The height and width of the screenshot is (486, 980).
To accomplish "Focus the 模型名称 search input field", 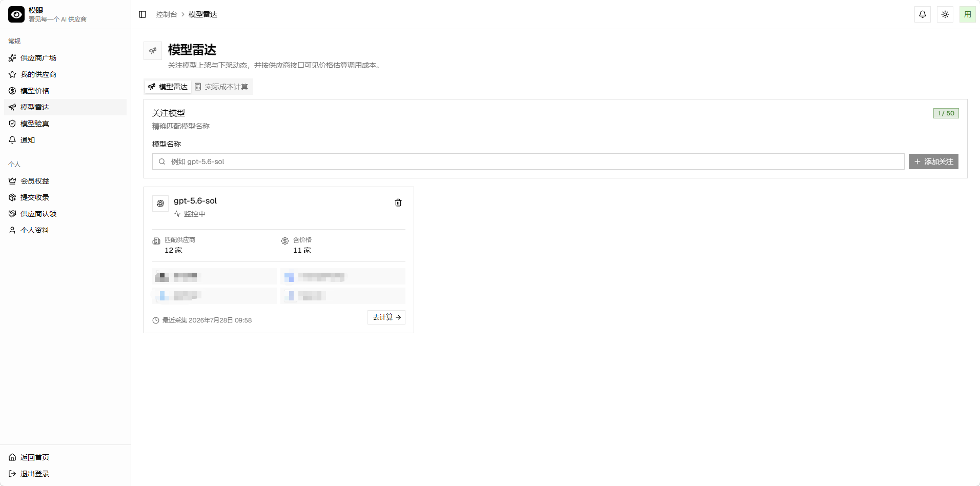I will tap(528, 161).
